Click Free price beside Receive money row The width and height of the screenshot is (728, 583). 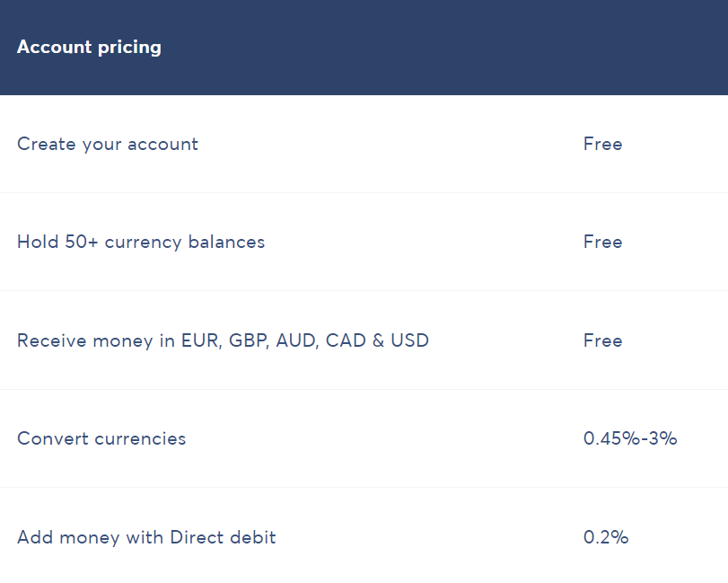coord(602,340)
